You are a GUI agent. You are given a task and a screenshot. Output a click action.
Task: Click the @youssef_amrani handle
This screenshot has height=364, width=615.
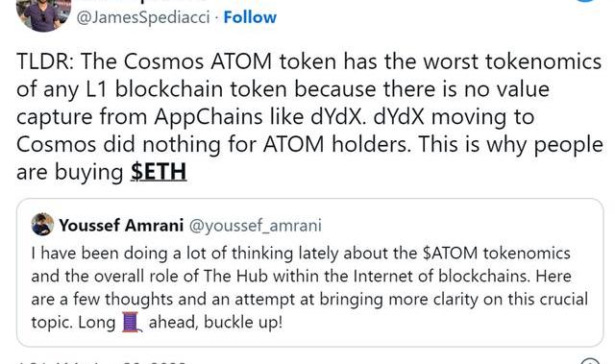click(x=256, y=226)
